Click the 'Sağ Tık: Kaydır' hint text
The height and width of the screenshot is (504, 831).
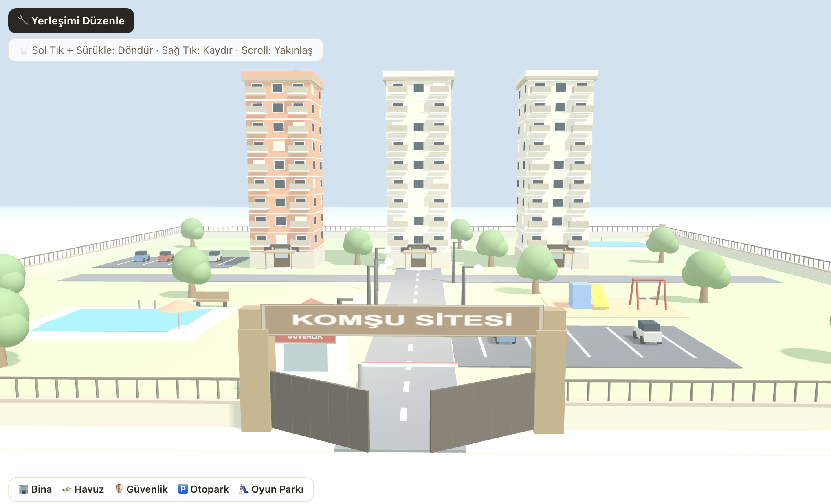(x=197, y=50)
